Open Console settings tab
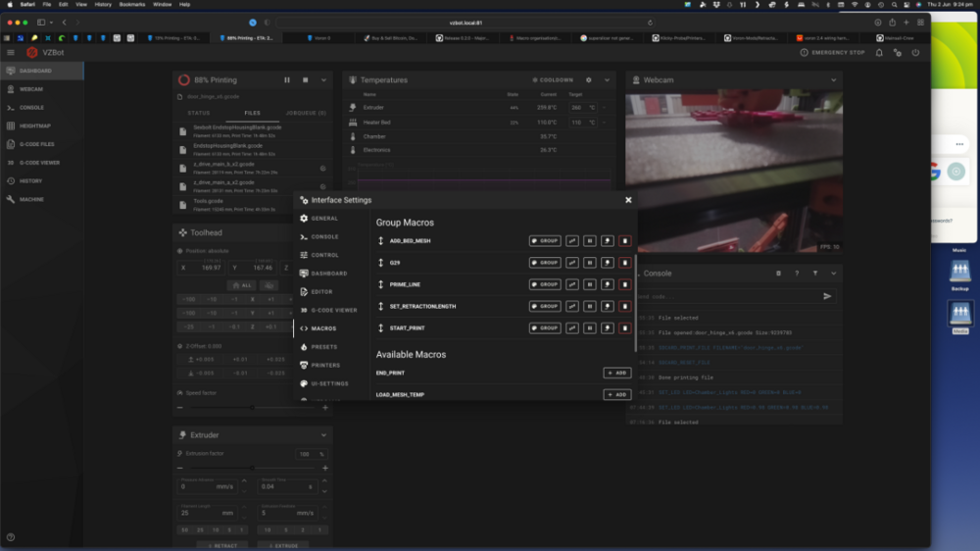The width and height of the screenshot is (980, 551). coord(330,237)
